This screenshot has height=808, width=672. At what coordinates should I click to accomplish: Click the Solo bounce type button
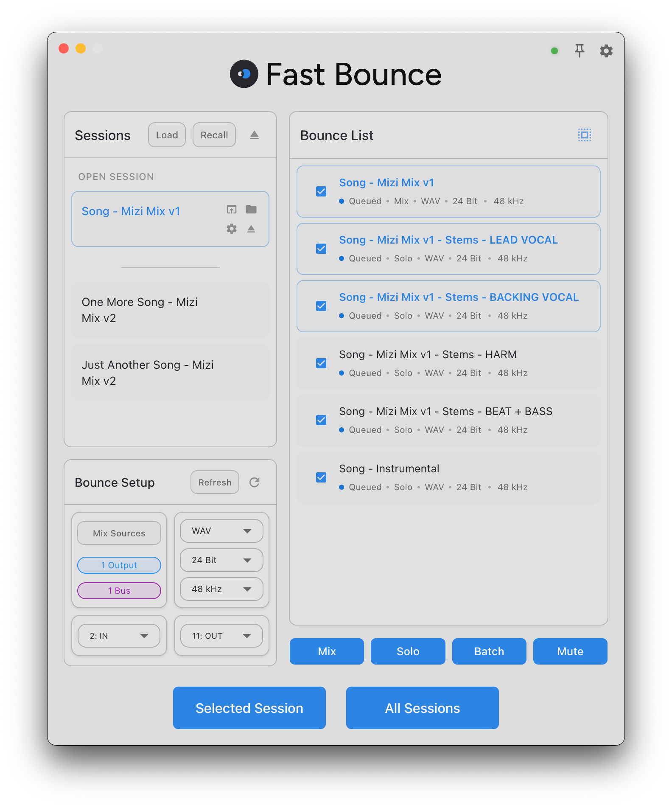pyautogui.click(x=408, y=651)
